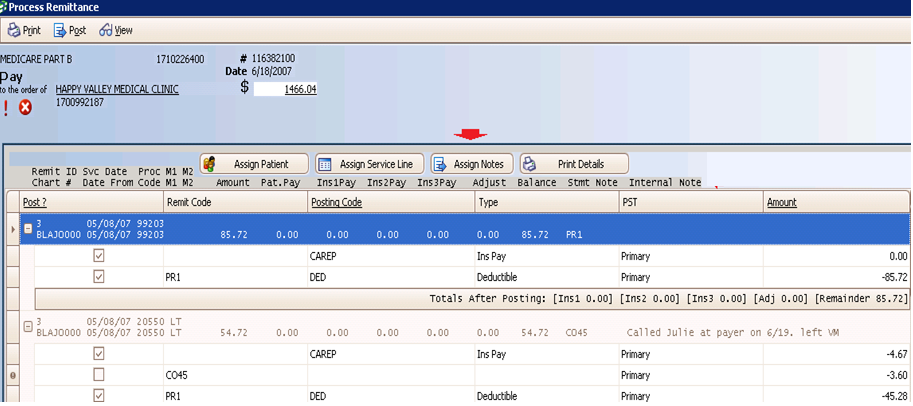Click the check amount field 1466.04
The height and width of the screenshot is (406, 913).
tap(285, 89)
